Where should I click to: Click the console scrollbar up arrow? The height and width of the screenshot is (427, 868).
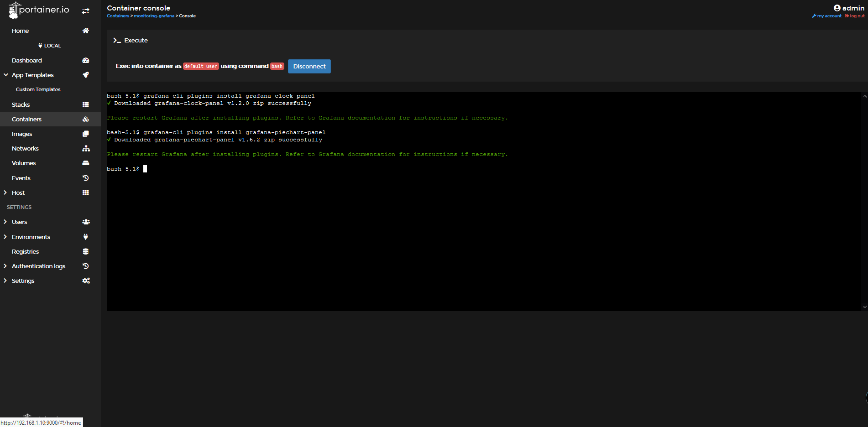click(x=864, y=96)
